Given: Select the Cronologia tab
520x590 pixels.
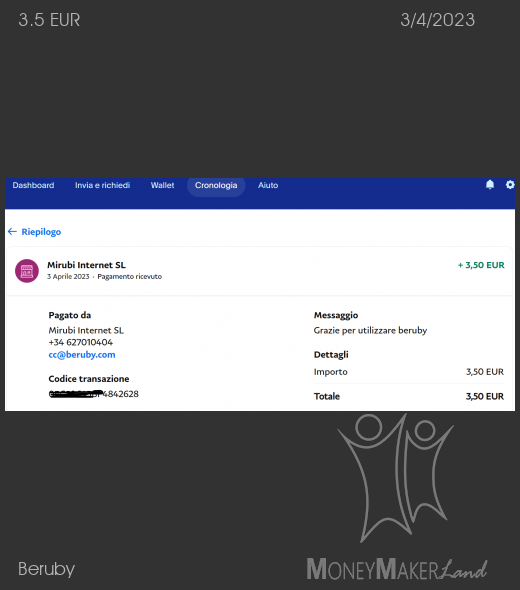Looking at the screenshot, I should (x=216, y=186).
